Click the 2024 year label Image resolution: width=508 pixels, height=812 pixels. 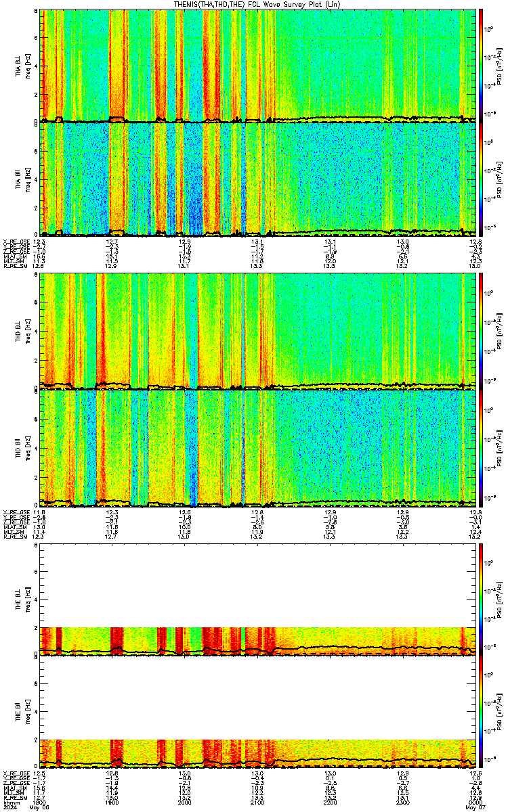(x=9, y=808)
